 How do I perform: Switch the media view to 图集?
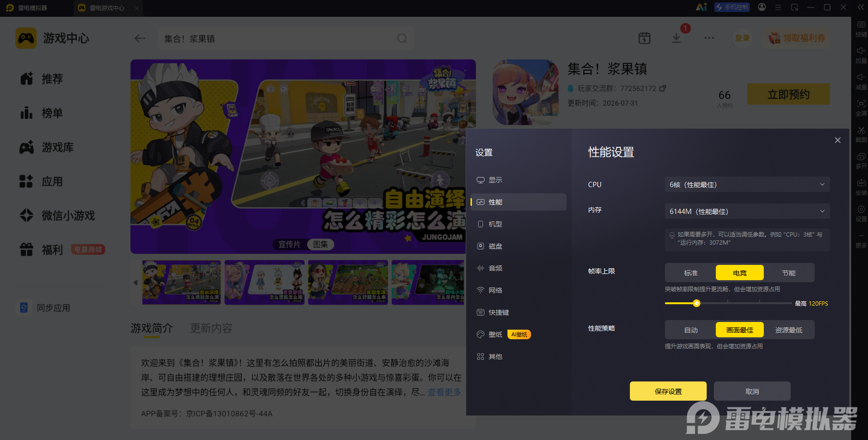click(x=320, y=244)
